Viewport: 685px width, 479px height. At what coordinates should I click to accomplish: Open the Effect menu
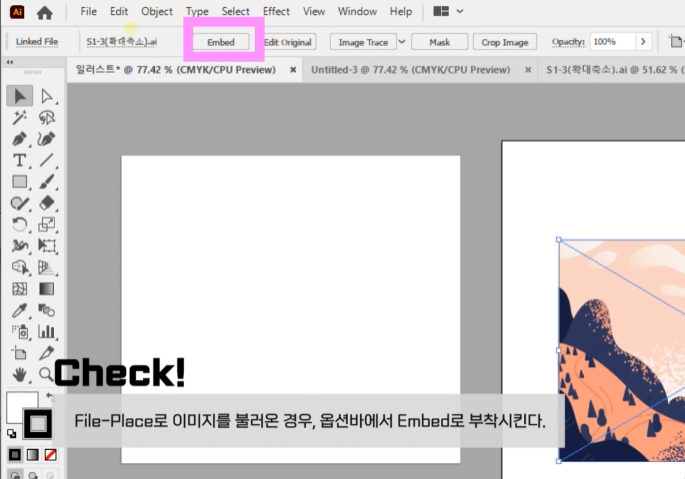(x=276, y=11)
